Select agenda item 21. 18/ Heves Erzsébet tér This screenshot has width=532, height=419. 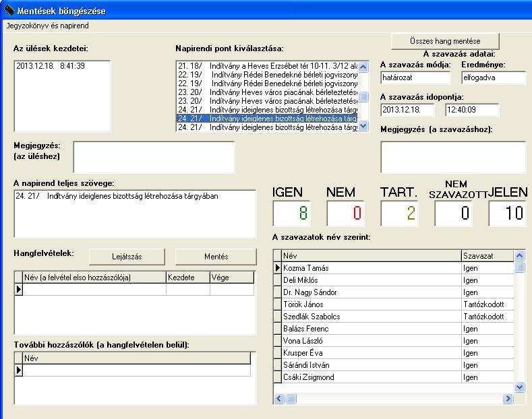(x=268, y=66)
